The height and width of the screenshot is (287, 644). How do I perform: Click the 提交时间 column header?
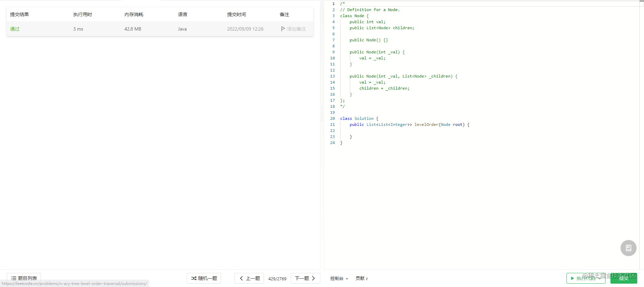click(236, 14)
